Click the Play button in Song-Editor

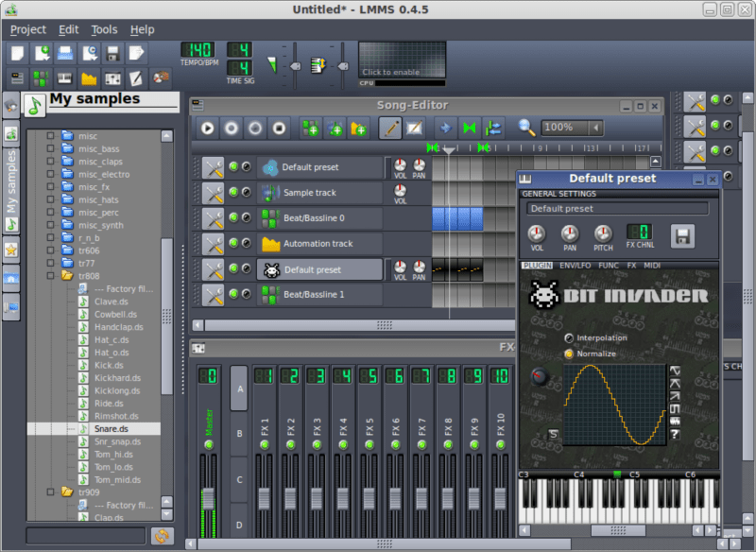pos(208,129)
